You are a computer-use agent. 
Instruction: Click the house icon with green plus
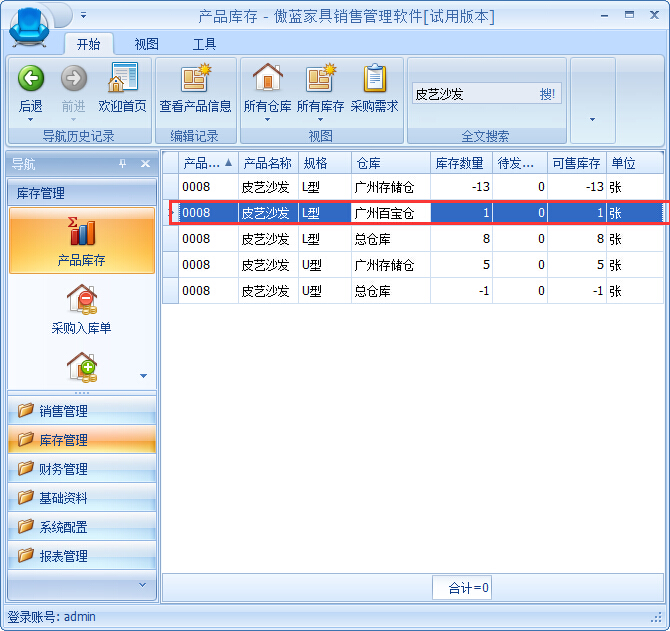click(81, 366)
